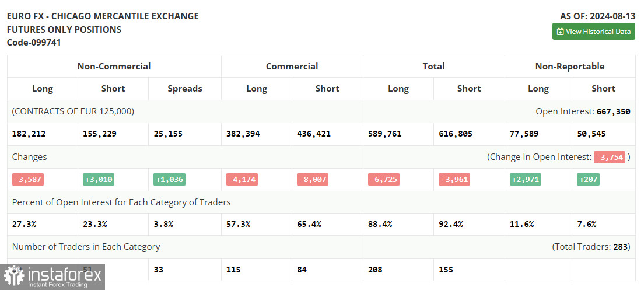
Task: Click the Non-Commercial long value 182,212
Action: [x=29, y=134]
